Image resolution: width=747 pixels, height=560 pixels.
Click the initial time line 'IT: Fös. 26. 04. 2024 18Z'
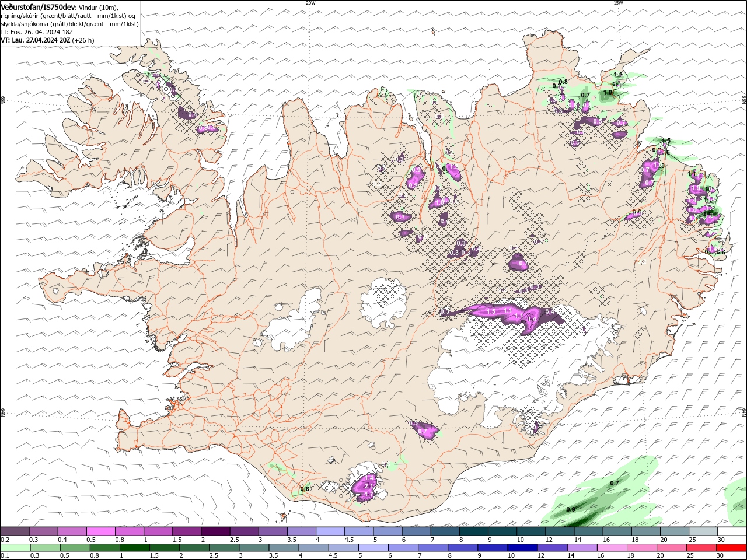tap(36, 32)
